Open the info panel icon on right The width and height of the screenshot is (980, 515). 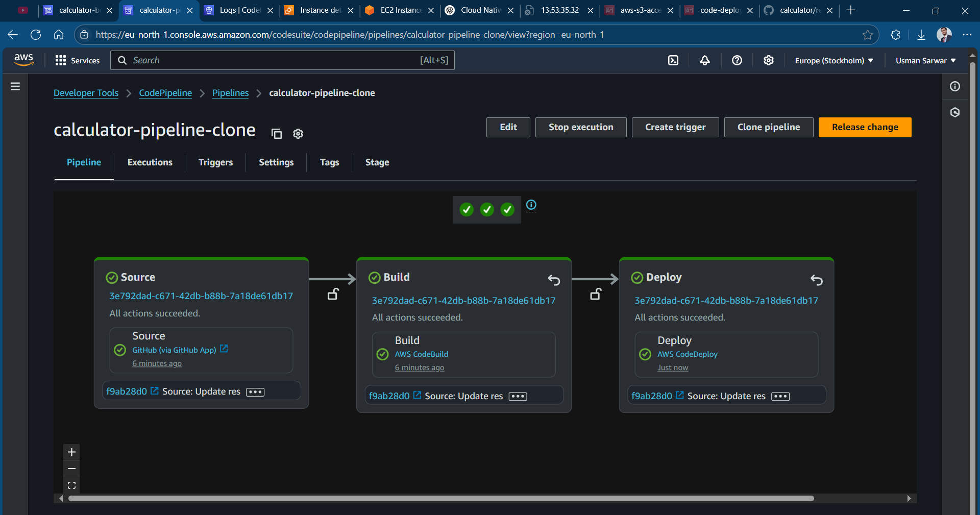[955, 86]
